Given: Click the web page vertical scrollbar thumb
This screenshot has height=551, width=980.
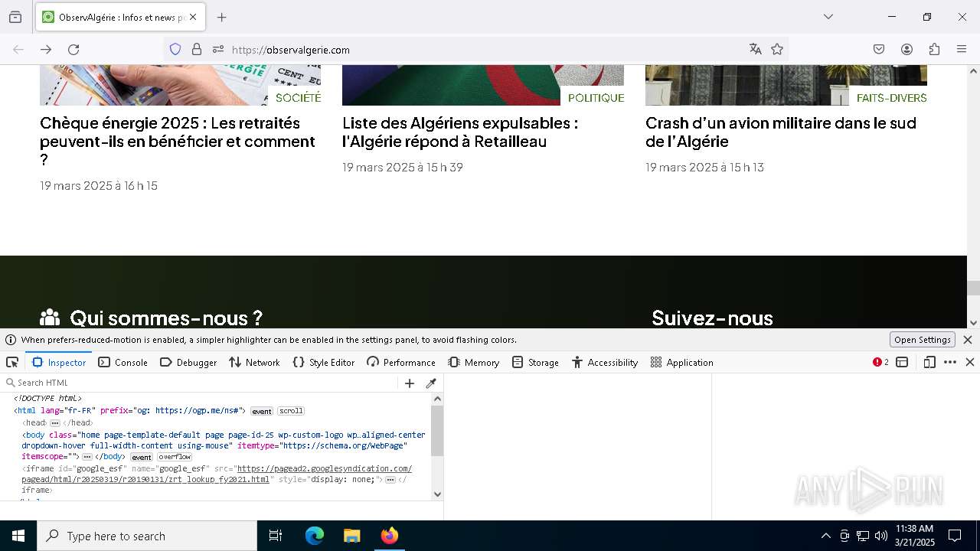Looking at the screenshot, I should (973, 288).
